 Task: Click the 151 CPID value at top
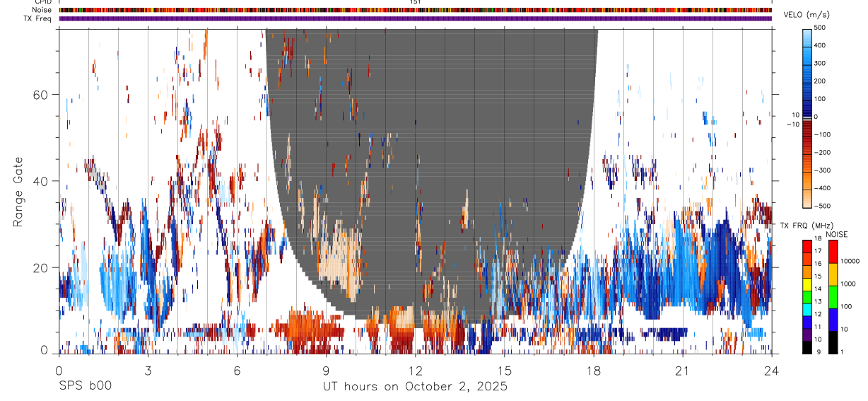[416, 2]
